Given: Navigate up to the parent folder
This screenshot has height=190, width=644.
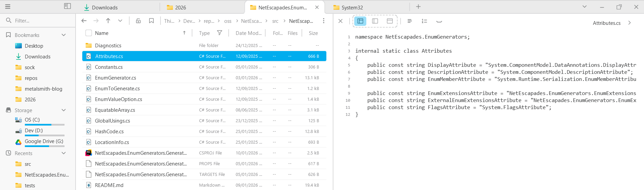Looking at the screenshot, I should (108, 21).
